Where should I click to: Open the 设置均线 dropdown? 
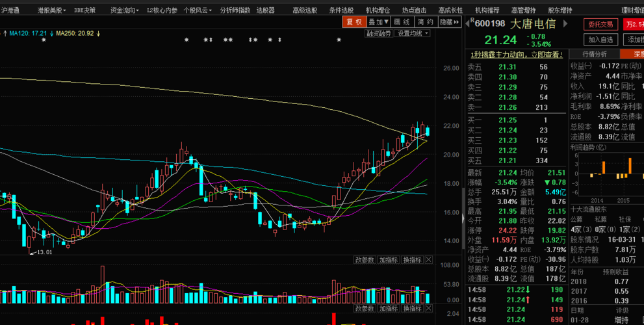(412, 34)
